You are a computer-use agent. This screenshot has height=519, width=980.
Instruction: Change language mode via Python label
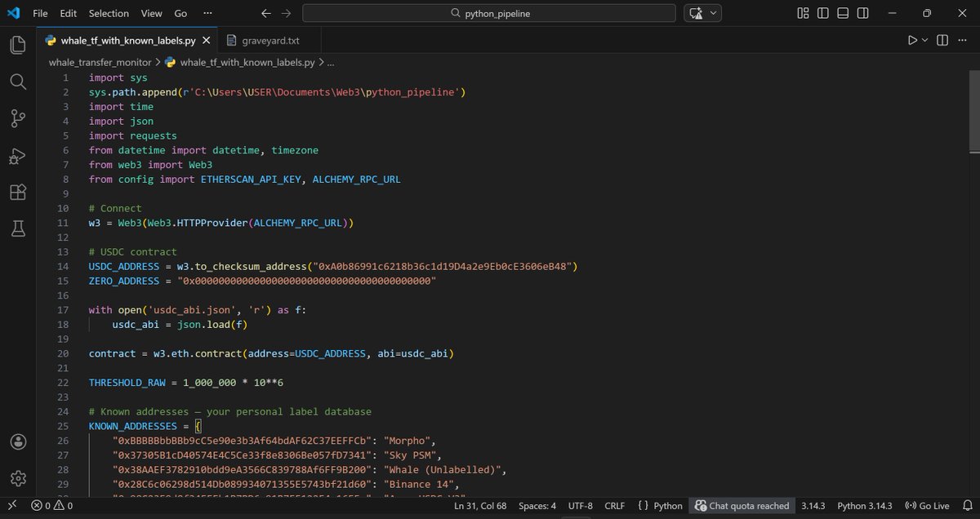pyautogui.click(x=668, y=506)
